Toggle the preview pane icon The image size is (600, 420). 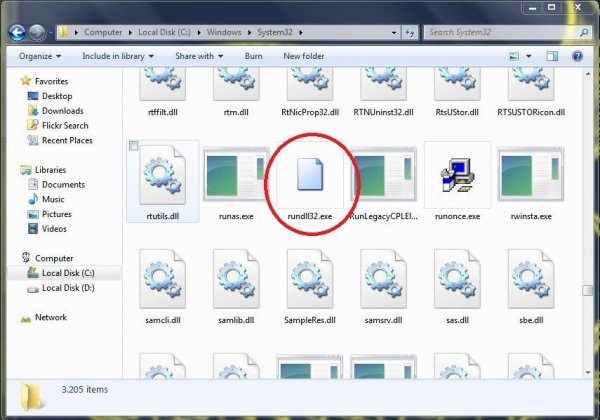pos(552,57)
